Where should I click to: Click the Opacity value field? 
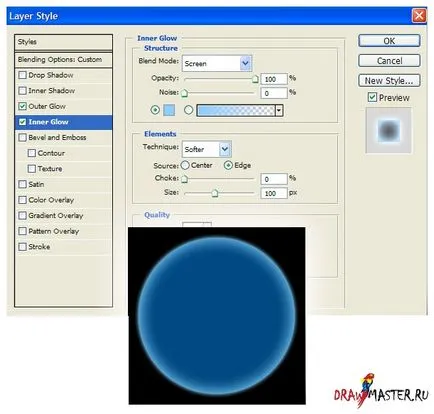(x=274, y=79)
